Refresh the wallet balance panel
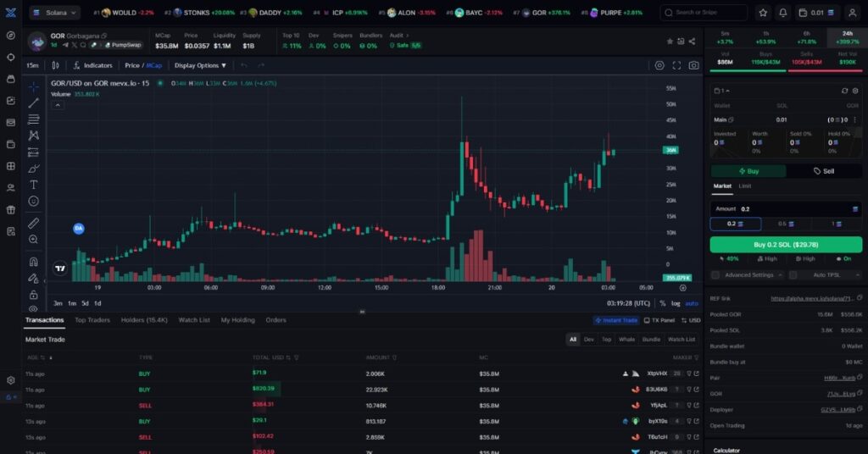The width and height of the screenshot is (868, 454). click(x=844, y=91)
